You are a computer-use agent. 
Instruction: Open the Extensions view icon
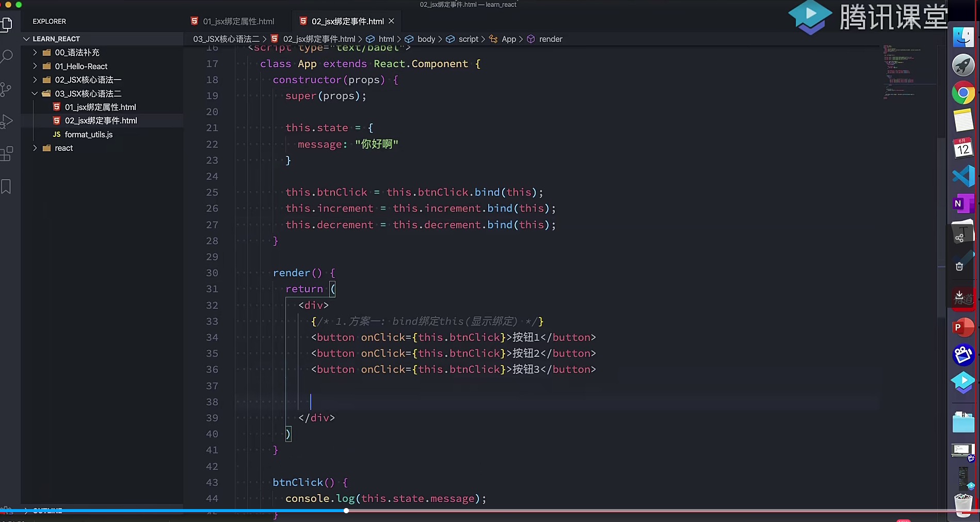click(x=6, y=154)
